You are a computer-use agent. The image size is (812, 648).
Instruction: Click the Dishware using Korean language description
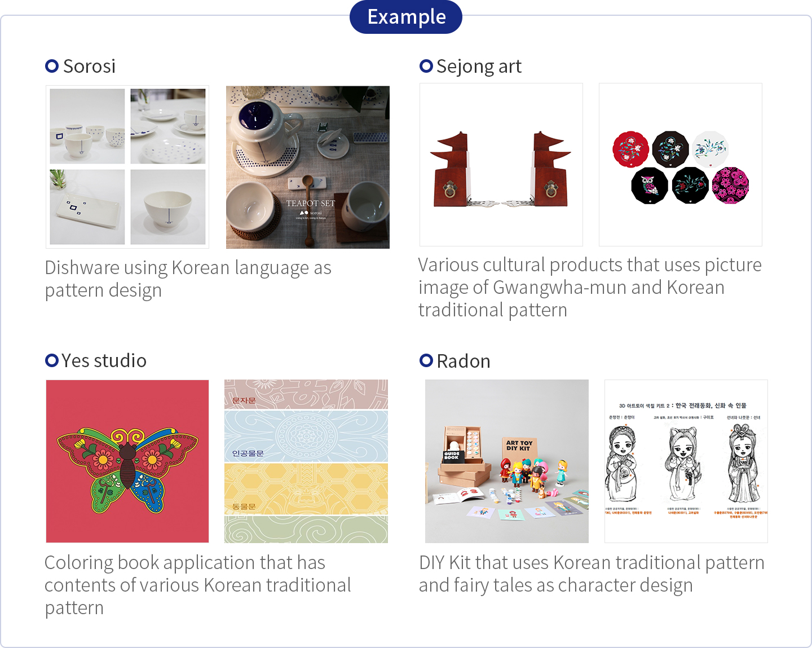188,279
